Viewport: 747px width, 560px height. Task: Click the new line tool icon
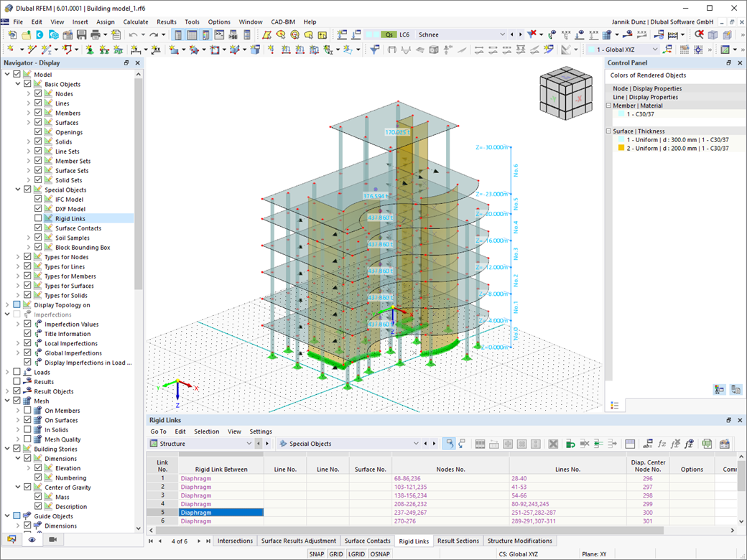tap(32, 50)
